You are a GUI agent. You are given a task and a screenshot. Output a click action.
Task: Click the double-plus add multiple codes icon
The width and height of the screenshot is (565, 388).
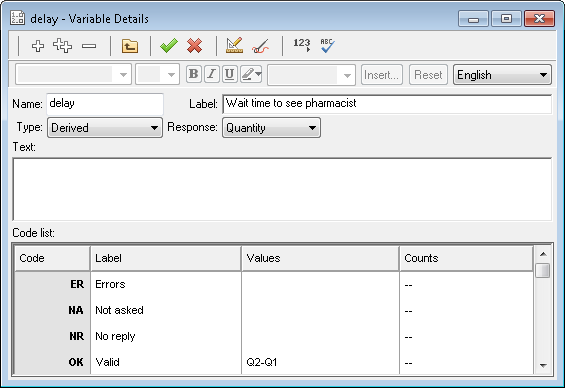(x=62, y=46)
